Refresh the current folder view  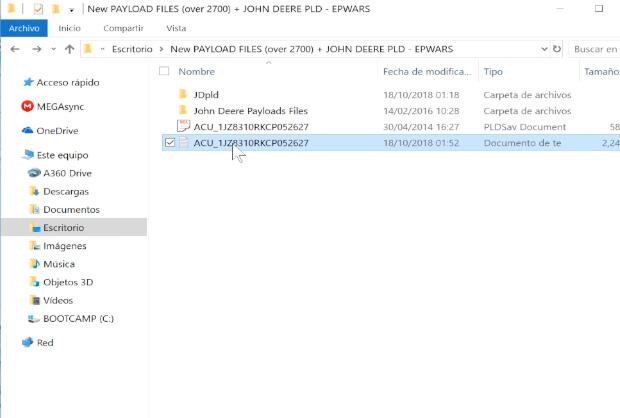pos(557,49)
